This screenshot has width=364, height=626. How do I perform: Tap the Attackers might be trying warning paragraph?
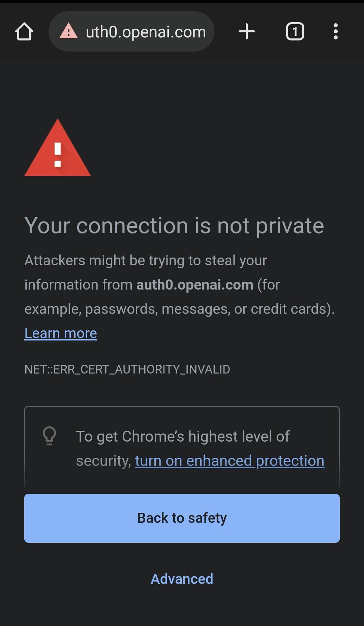tap(179, 285)
